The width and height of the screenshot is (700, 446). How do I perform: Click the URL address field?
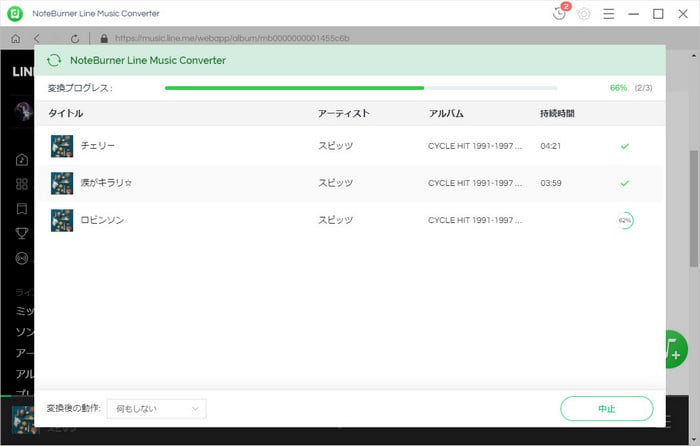pyautogui.click(x=232, y=38)
